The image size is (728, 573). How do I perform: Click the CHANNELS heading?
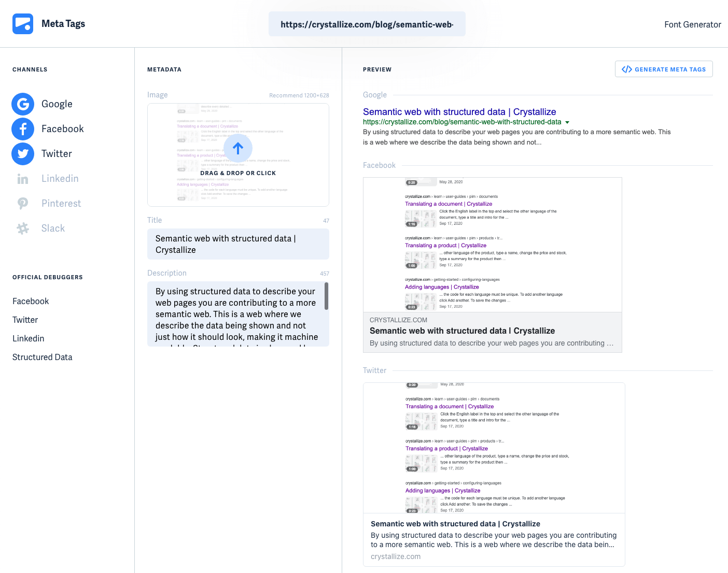tap(30, 69)
